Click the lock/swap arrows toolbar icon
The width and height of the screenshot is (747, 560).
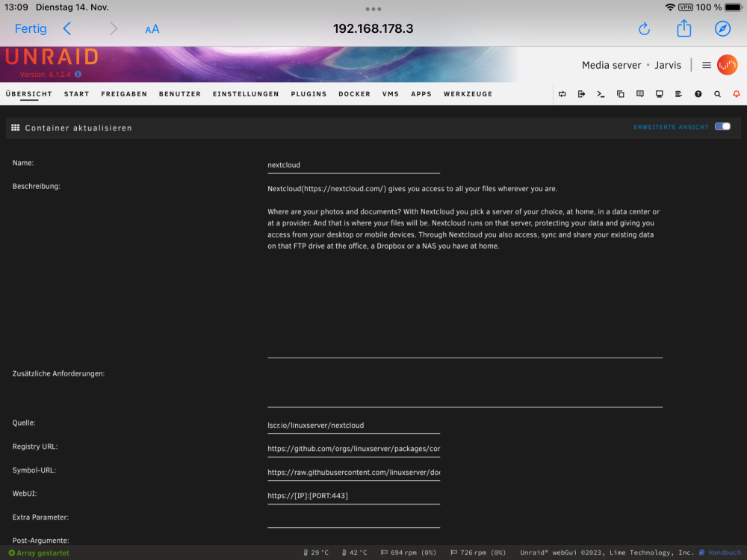pyautogui.click(x=562, y=94)
